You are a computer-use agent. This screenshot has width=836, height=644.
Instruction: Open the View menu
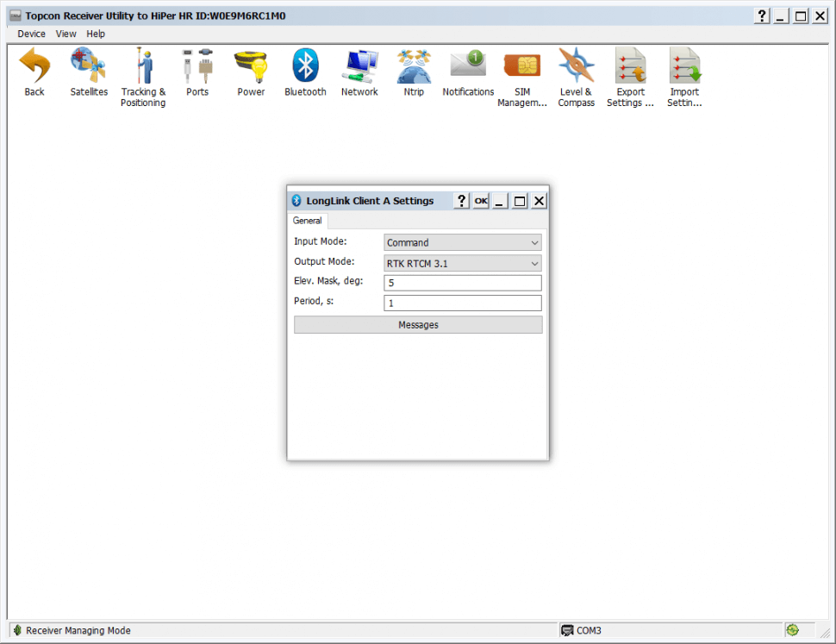[66, 34]
